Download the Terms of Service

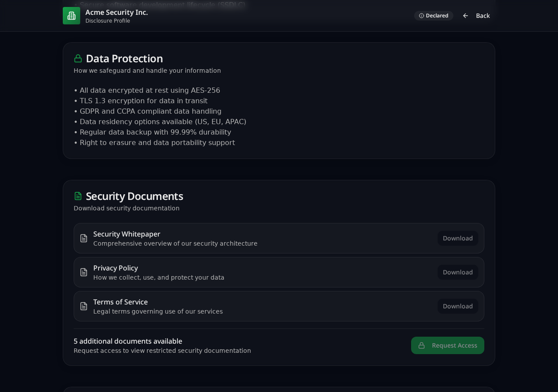click(x=458, y=306)
